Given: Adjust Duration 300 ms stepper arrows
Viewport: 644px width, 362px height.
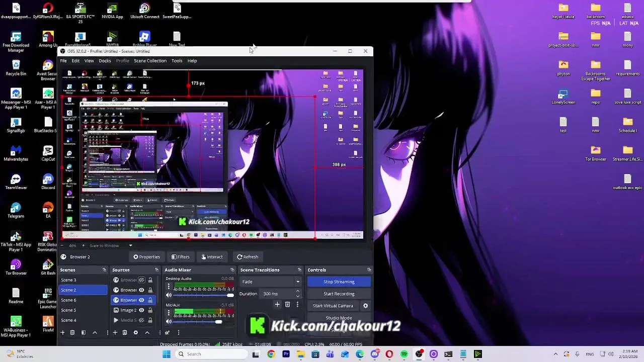Looking at the screenshot, I should pyautogui.click(x=297, y=294).
